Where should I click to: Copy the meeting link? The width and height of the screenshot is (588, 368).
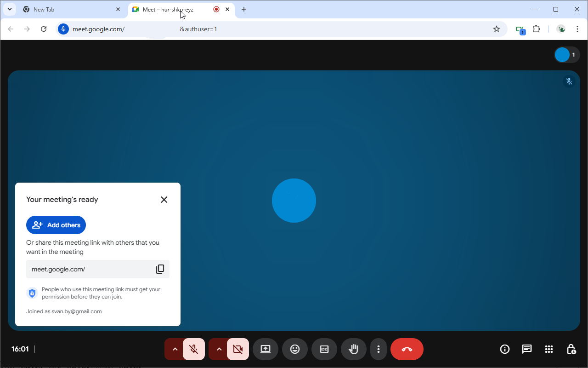pos(160,269)
